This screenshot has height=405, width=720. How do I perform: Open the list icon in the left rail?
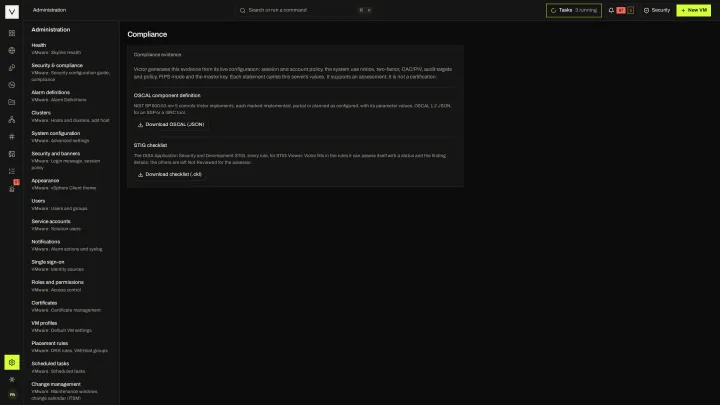[12, 171]
